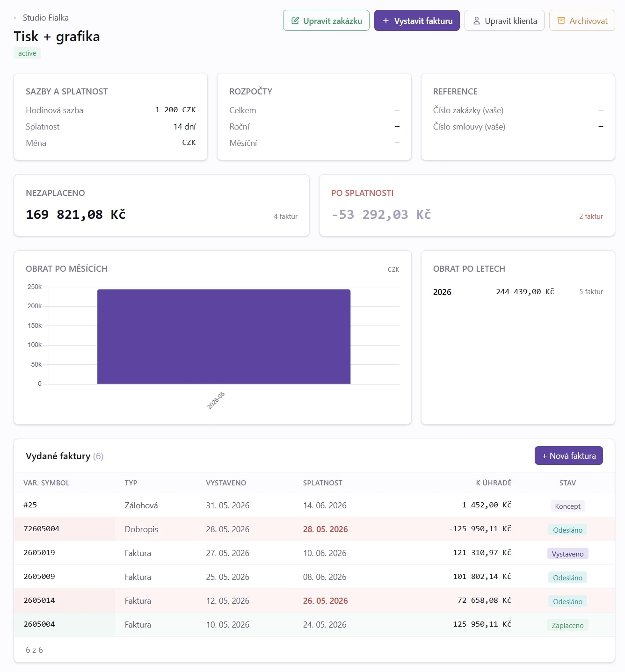
Task: Click the plus icon in Vystavit fakturu
Action: tap(386, 21)
